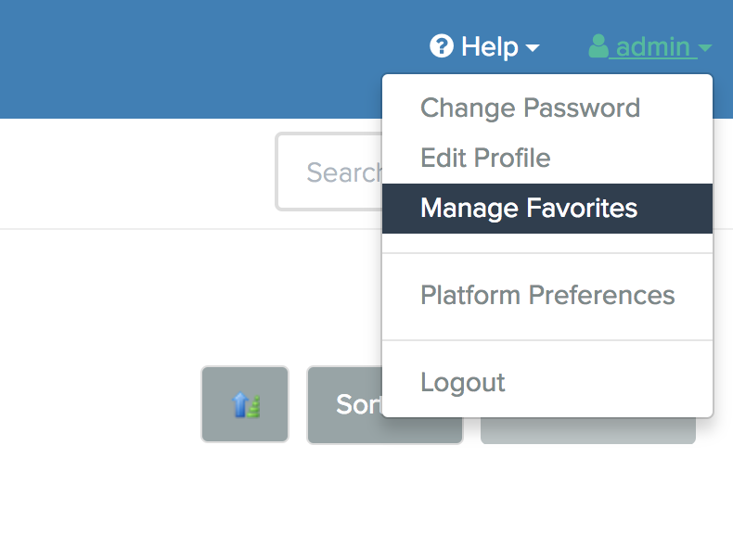733x560 pixels.
Task: Click empty area of blue header bar
Action: pyautogui.click(x=187, y=58)
